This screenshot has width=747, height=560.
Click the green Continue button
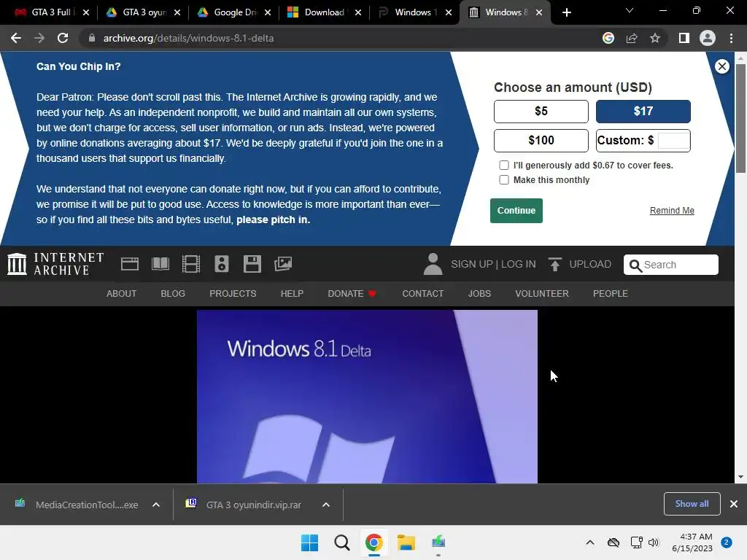click(516, 211)
